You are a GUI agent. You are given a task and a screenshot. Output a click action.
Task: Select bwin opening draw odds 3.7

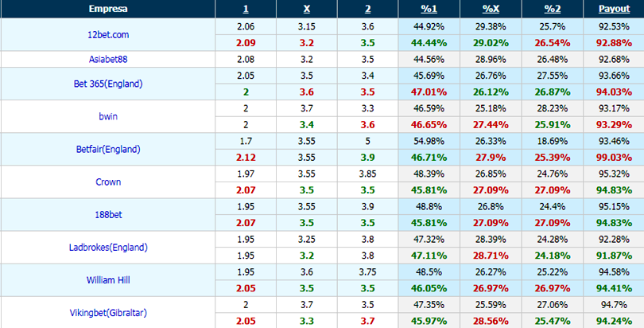coord(307,108)
